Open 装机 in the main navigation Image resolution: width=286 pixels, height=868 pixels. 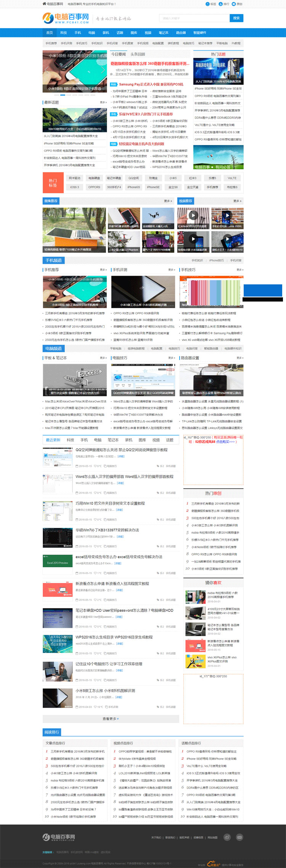click(106, 32)
